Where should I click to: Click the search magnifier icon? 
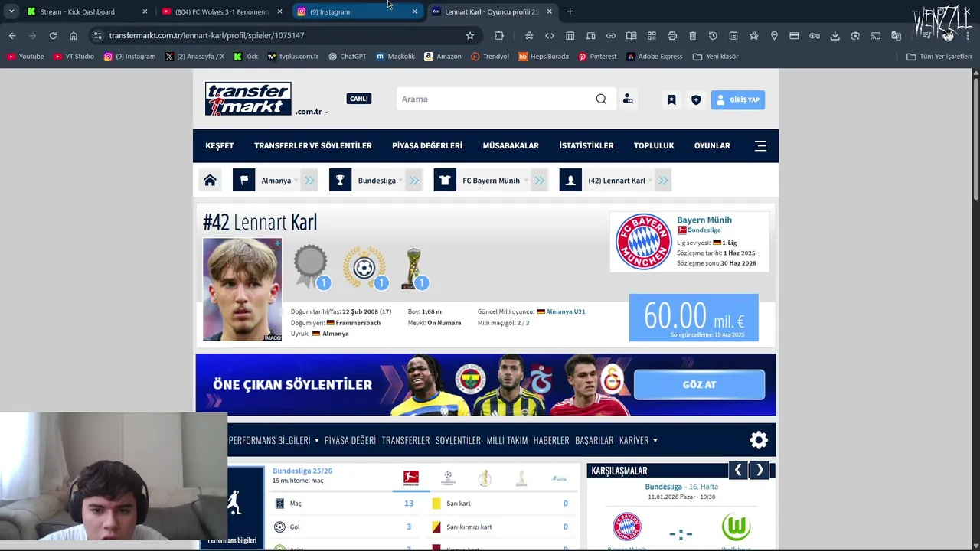pos(601,99)
